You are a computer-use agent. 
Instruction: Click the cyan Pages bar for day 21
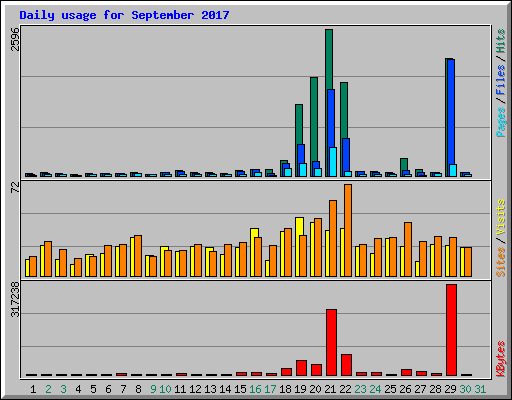tap(333, 162)
